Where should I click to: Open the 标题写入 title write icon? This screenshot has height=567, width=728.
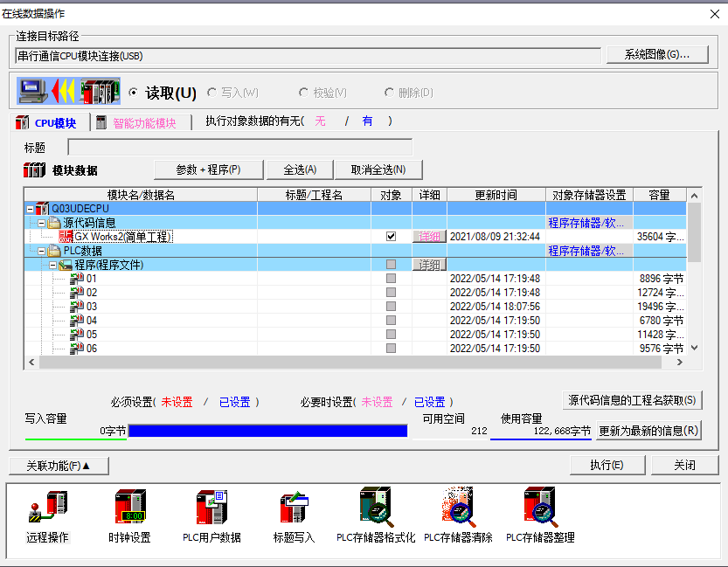pos(294,508)
